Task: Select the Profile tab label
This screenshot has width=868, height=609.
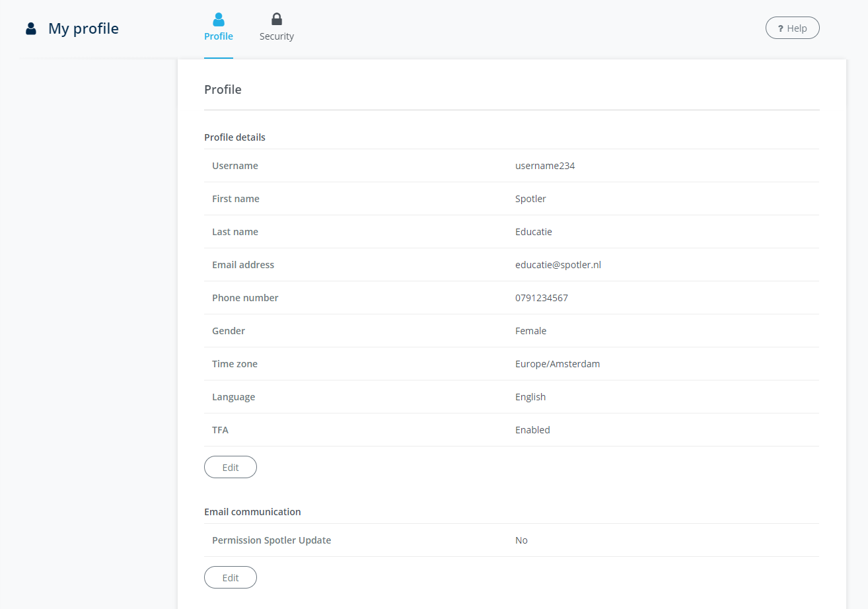Action: coord(219,36)
